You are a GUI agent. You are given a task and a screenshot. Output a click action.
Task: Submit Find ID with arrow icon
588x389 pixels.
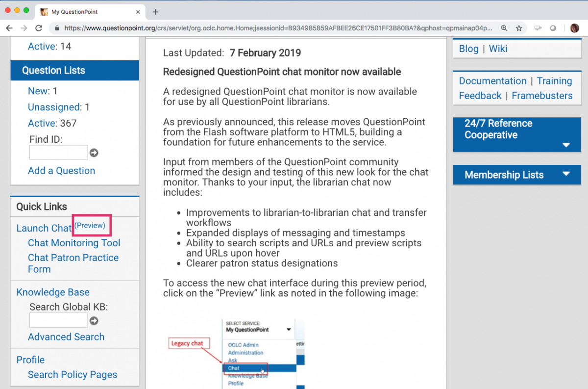click(94, 153)
